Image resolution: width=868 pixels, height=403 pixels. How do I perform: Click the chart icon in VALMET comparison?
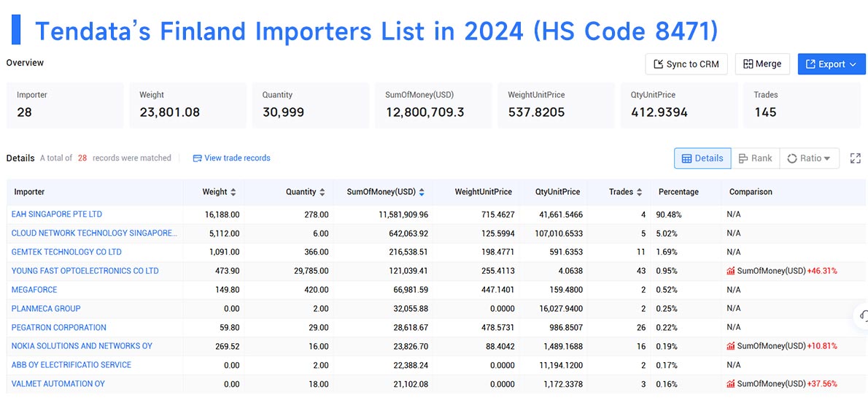point(732,383)
